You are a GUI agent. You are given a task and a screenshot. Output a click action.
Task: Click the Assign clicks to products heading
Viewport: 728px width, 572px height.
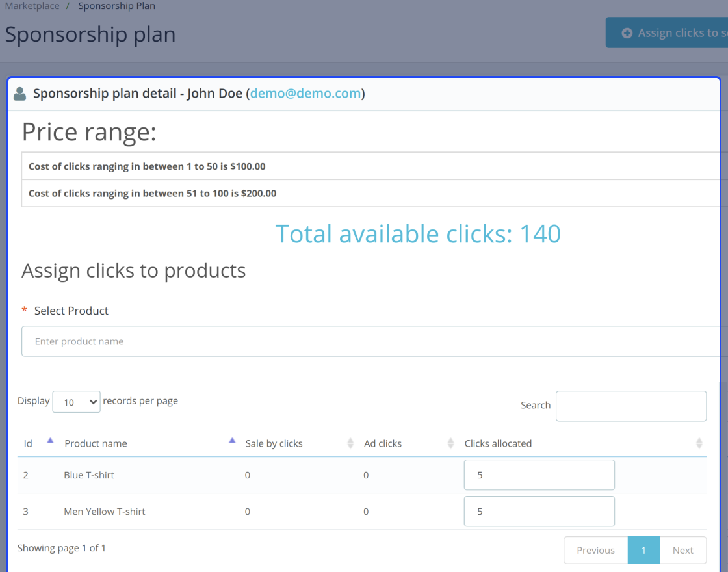click(x=134, y=270)
